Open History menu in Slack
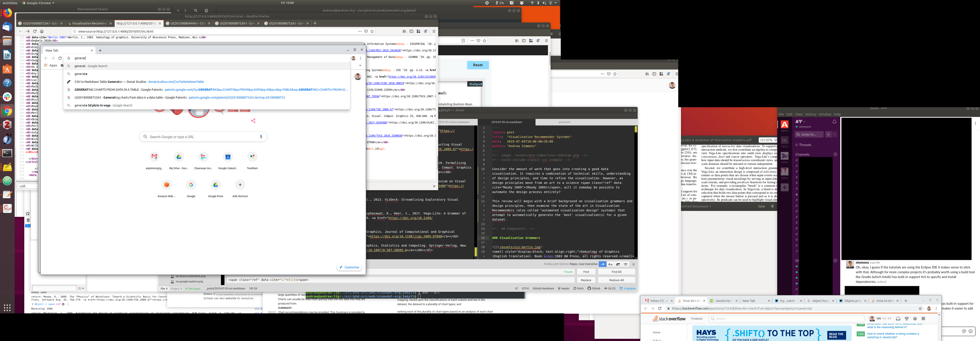Viewport: 980px width, 341px height. (x=810, y=114)
